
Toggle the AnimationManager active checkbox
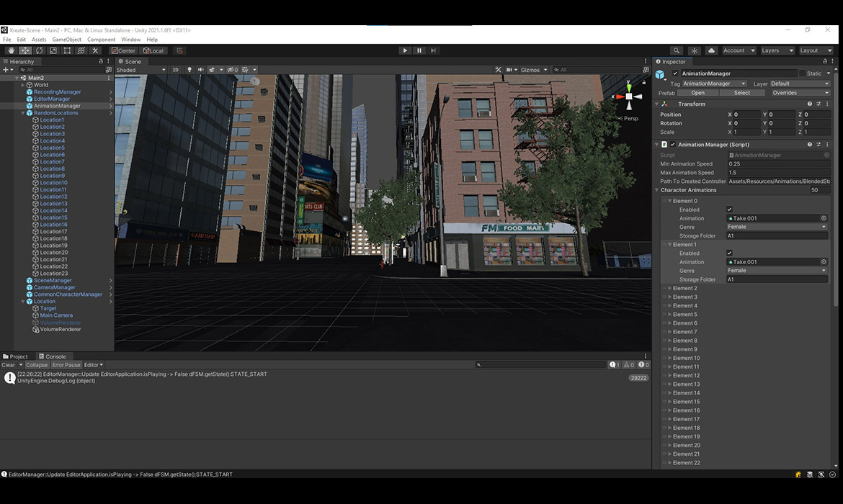pyautogui.click(x=675, y=73)
